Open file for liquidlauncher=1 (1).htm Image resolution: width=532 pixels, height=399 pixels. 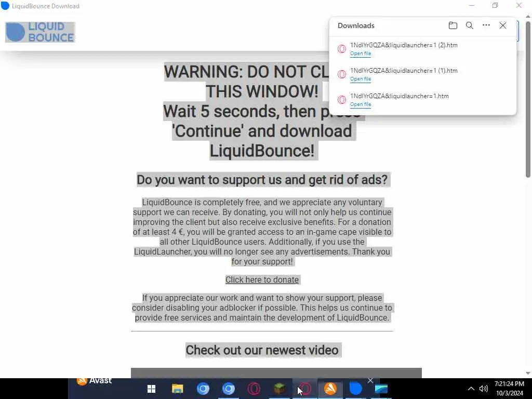[361, 79]
